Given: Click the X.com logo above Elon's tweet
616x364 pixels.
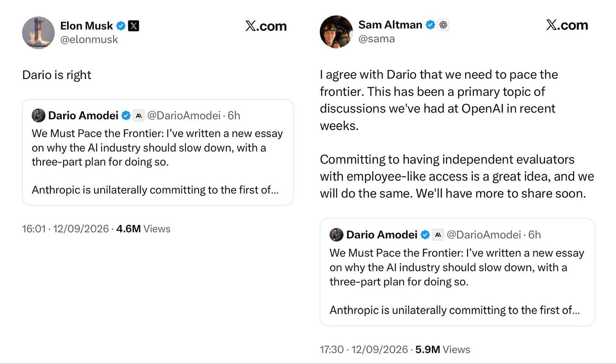Looking at the screenshot, I should pos(266,26).
